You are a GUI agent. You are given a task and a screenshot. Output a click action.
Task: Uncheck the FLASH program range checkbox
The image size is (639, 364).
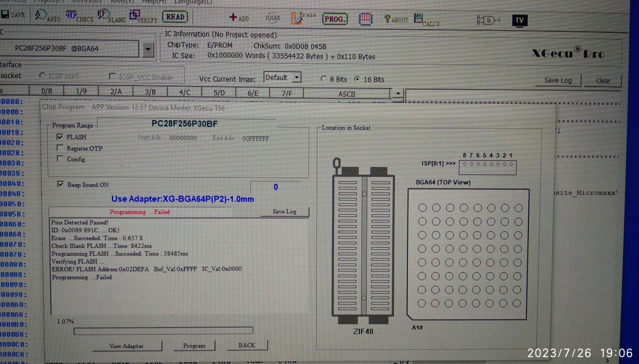point(60,137)
